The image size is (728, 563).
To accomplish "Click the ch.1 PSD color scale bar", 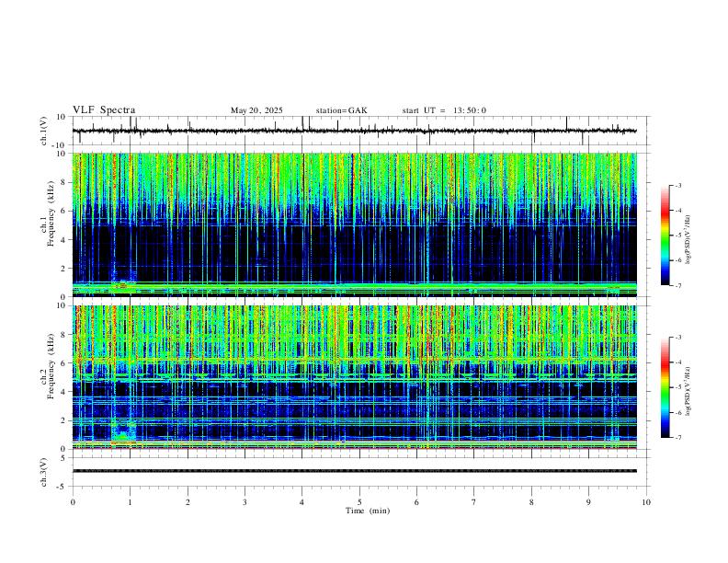I will [x=665, y=236].
